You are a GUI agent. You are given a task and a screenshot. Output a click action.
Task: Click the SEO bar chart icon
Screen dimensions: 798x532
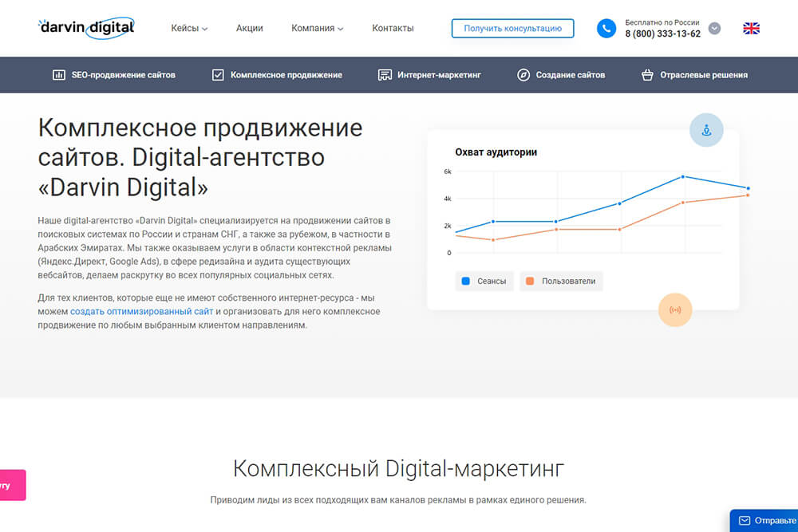[x=59, y=75]
